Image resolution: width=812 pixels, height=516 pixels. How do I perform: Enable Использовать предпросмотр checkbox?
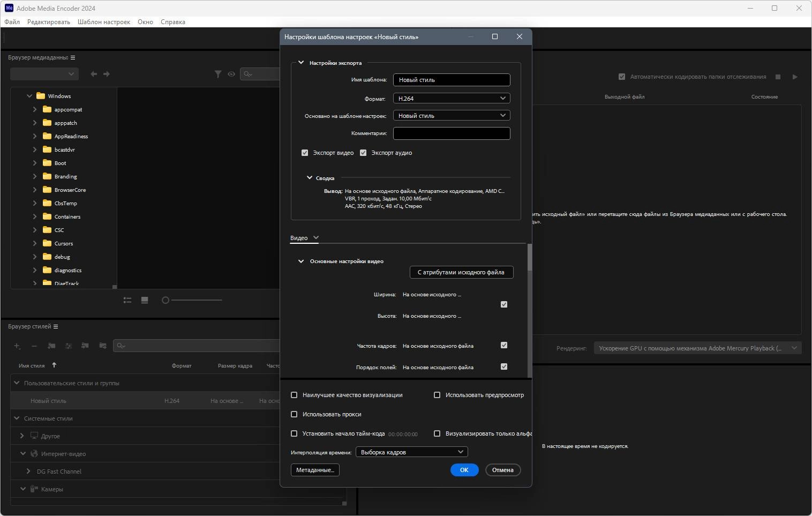437,395
